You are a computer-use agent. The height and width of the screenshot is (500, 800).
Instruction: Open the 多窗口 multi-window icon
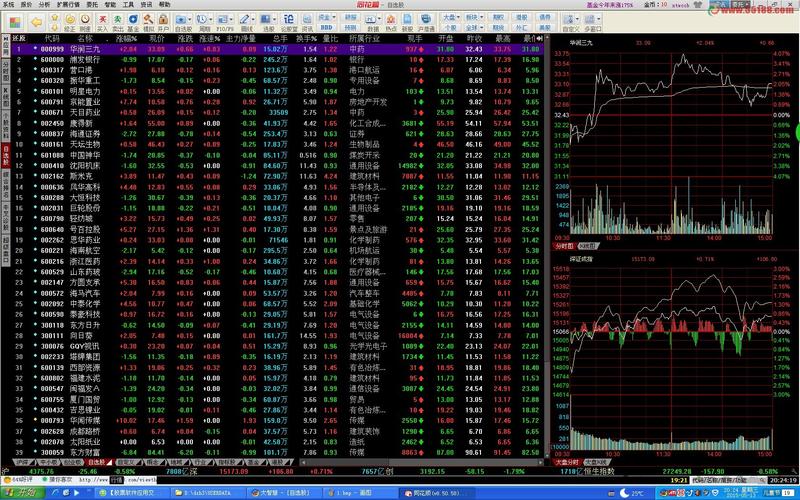click(x=592, y=21)
